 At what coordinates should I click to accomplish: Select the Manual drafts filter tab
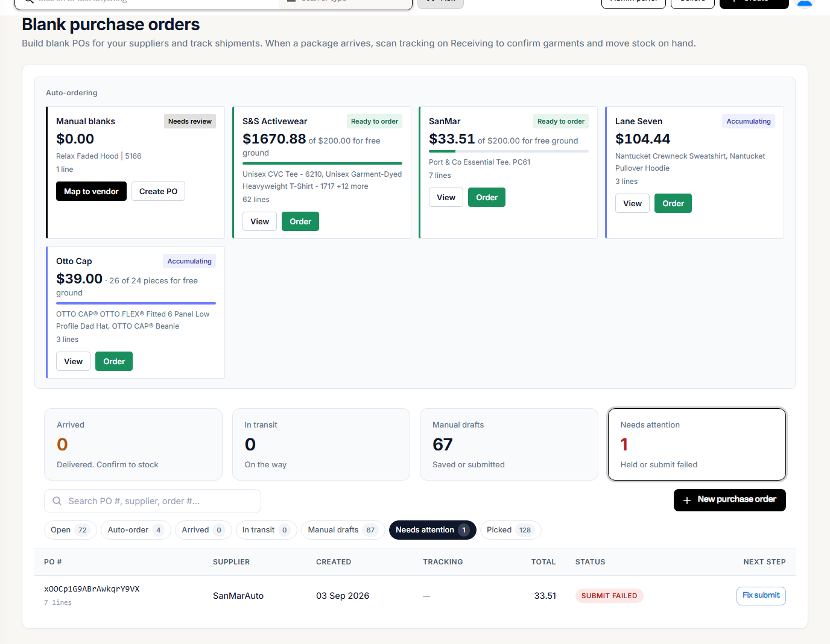(x=343, y=530)
